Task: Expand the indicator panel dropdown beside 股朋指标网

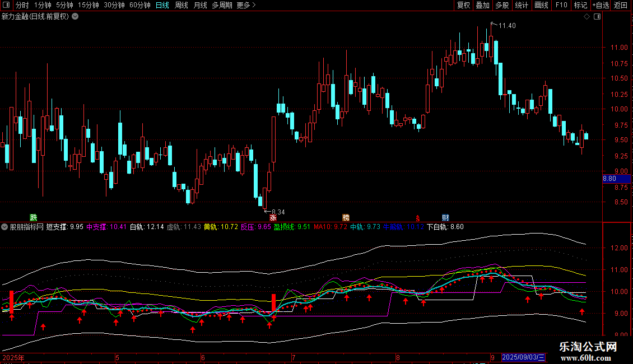Action: [4, 227]
